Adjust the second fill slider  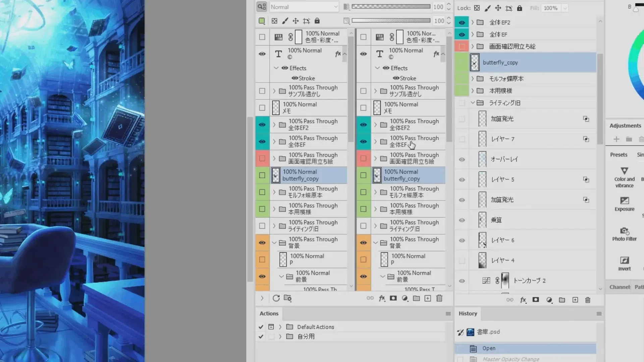point(391,20)
